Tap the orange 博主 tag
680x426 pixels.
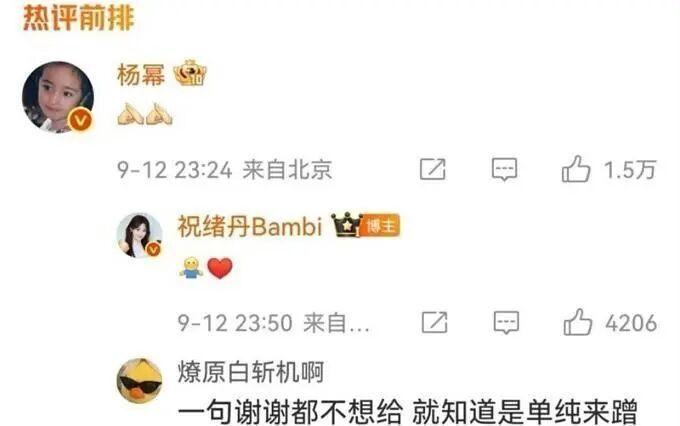point(380,226)
